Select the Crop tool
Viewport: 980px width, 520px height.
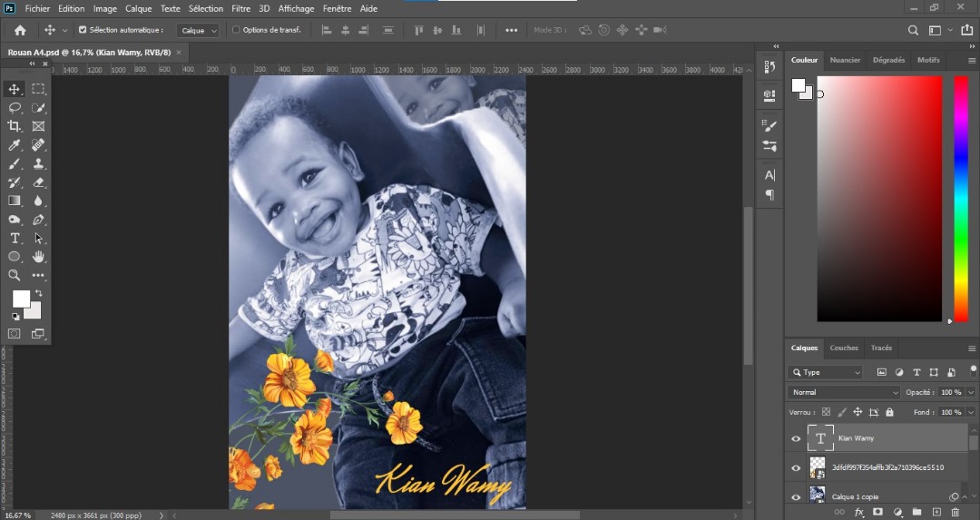point(15,126)
